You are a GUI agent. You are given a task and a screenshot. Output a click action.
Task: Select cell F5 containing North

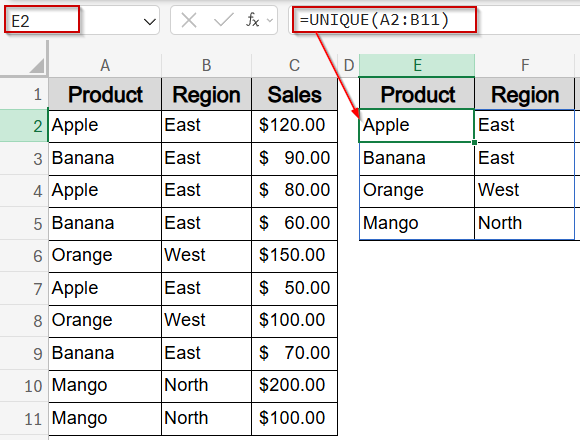(525, 224)
